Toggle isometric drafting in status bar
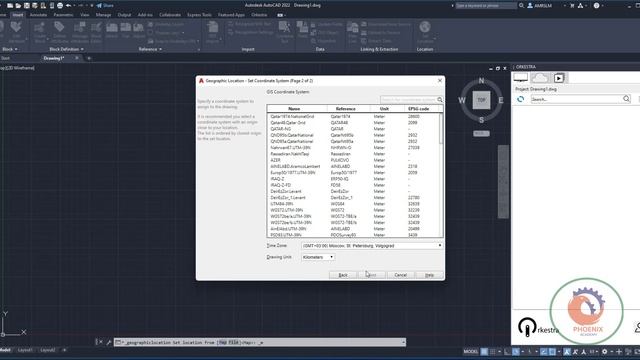Screen dimensions: 640x360 click(530, 351)
